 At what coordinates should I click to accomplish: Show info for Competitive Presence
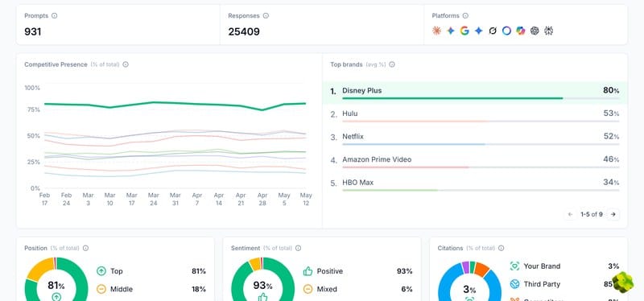point(126,64)
